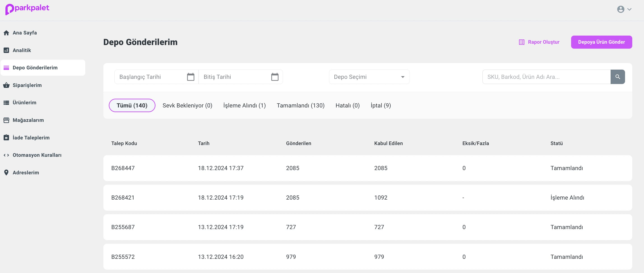Select the Depo Gönderilerim sidebar item
Screen dimensions: 644x273
point(43,68)
